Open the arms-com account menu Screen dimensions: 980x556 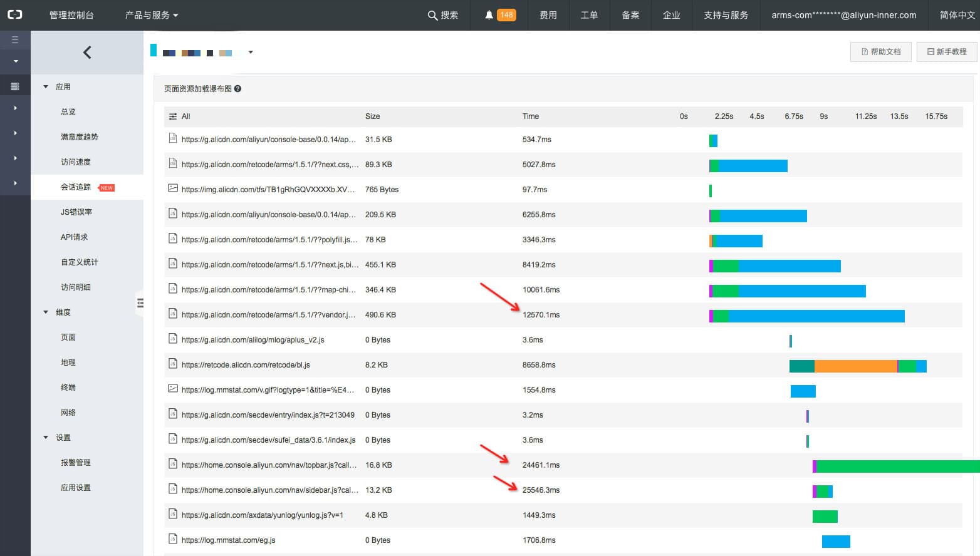[x=844, y=15]
